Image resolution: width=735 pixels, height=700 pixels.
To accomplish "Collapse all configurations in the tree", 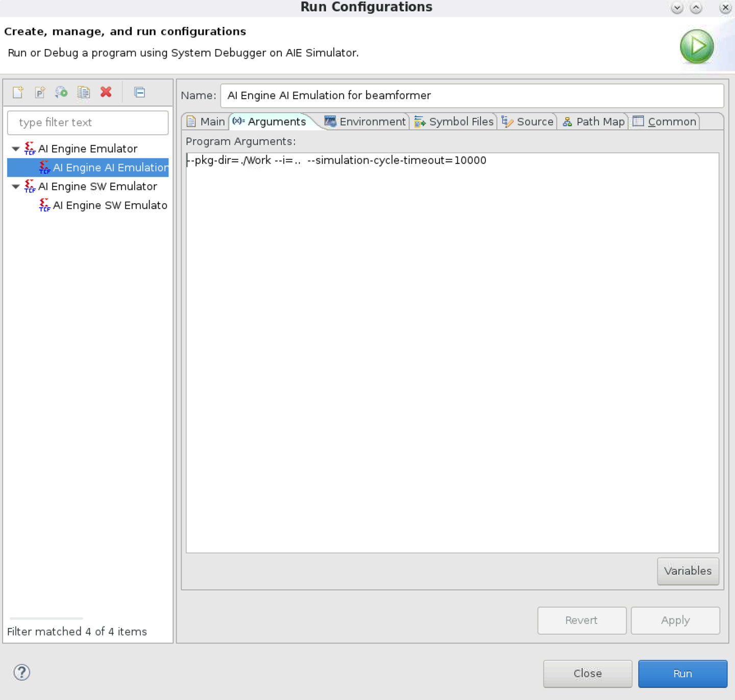I will pos(139,92).
